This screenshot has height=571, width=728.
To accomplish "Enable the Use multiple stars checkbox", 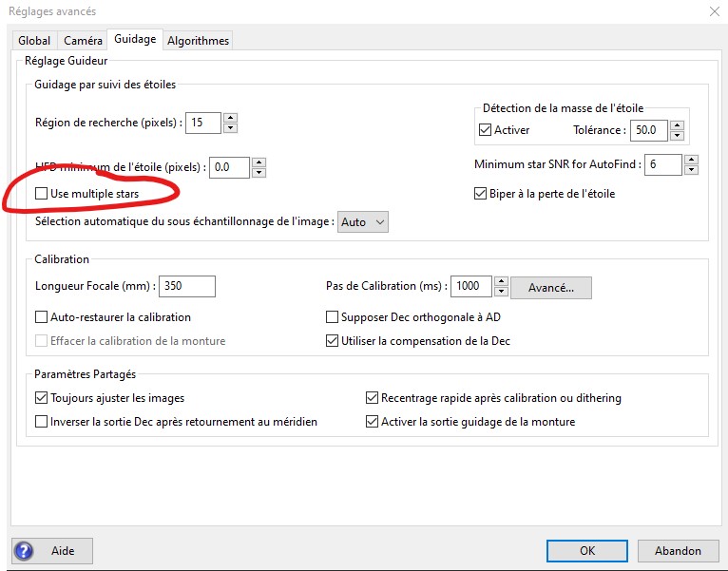I will tap(41, 194).
